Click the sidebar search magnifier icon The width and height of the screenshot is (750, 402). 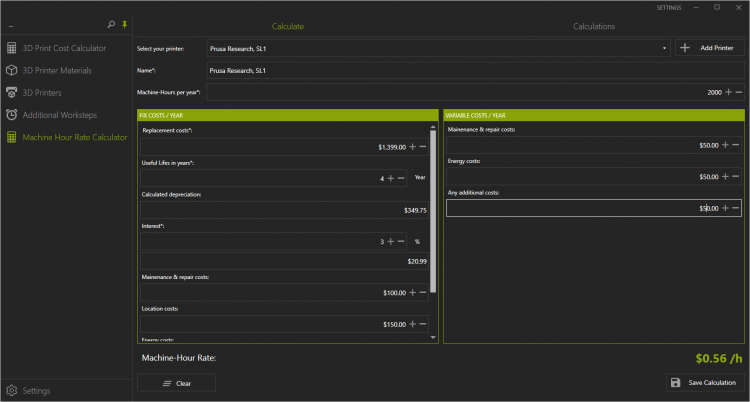click(111, 25)
